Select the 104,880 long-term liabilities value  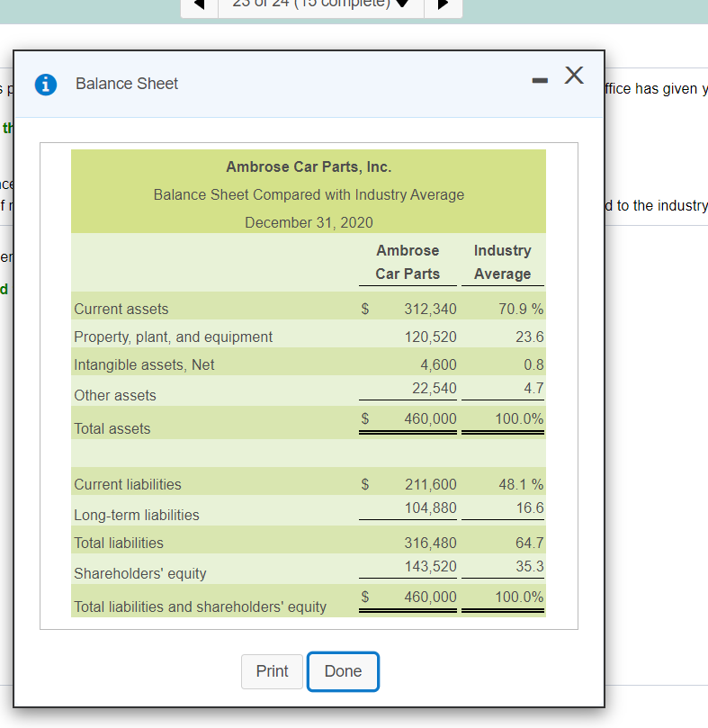430,508
